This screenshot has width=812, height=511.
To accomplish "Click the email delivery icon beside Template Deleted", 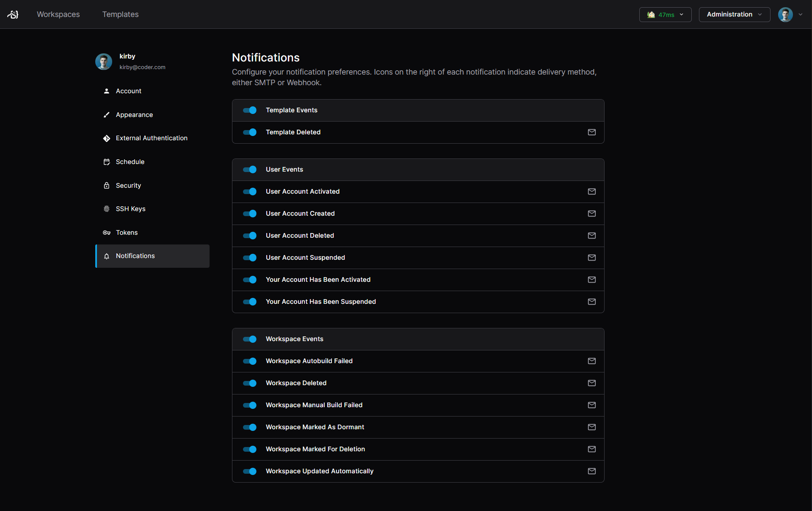I will (591, 132).
